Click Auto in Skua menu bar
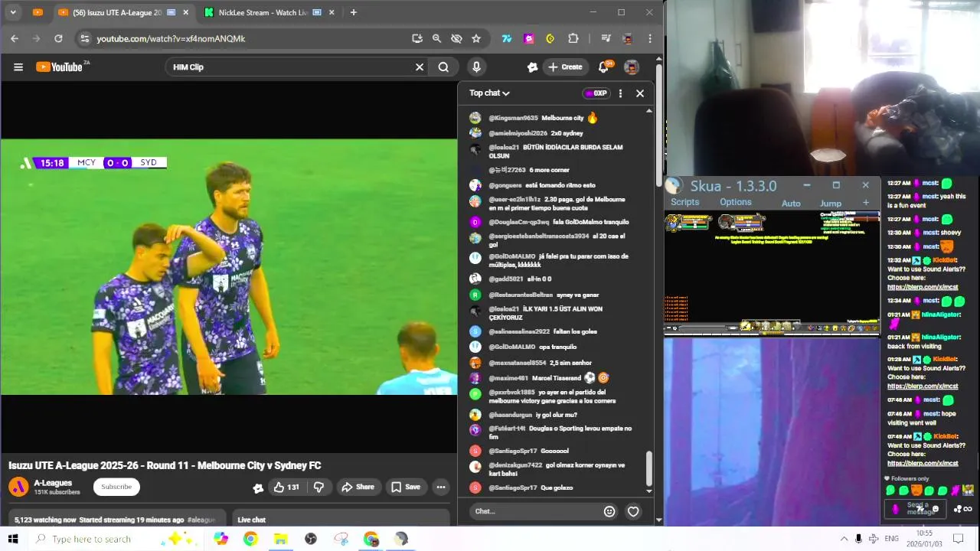980x551 pixels. pyautogui.click(x=791, y=204)
